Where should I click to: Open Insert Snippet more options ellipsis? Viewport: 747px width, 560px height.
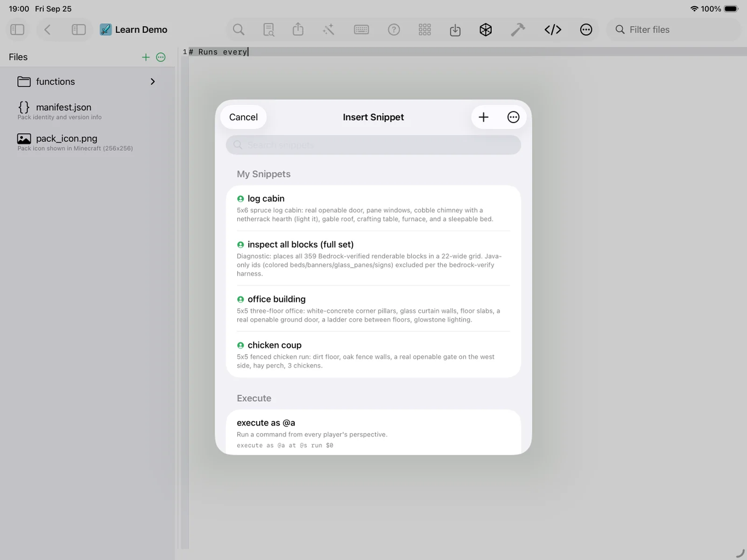tap(513, 117)
